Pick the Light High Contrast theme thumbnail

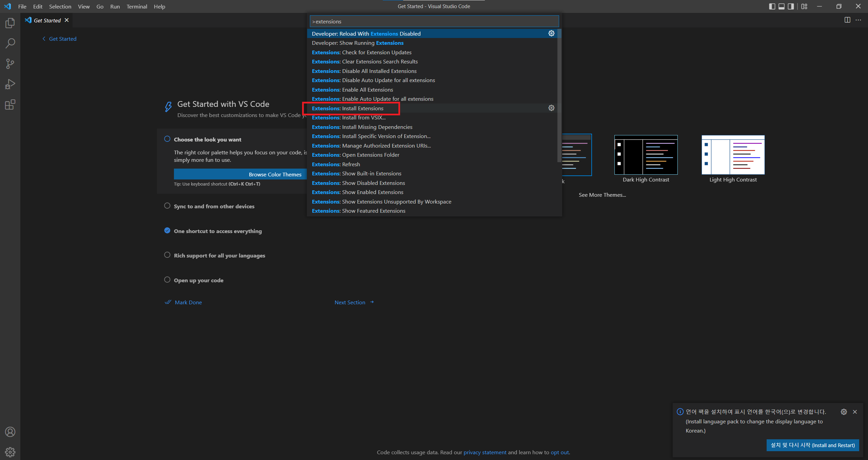coord(733,155)
